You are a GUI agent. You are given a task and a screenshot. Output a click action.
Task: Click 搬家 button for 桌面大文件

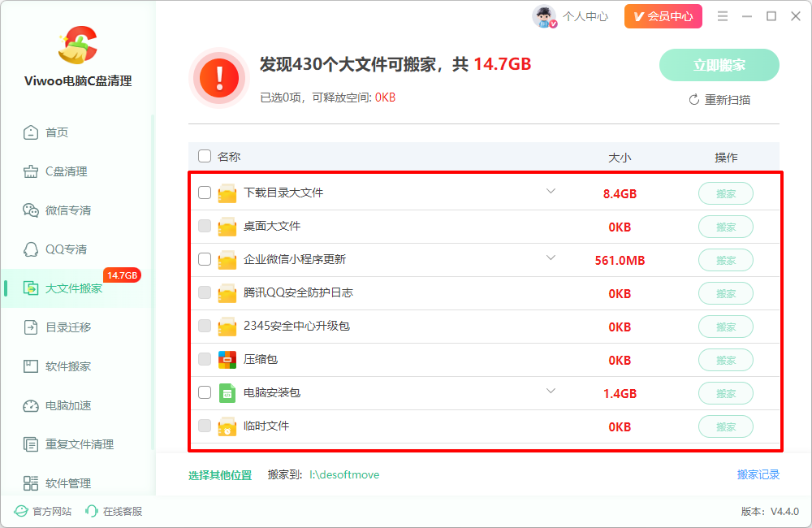725,227
